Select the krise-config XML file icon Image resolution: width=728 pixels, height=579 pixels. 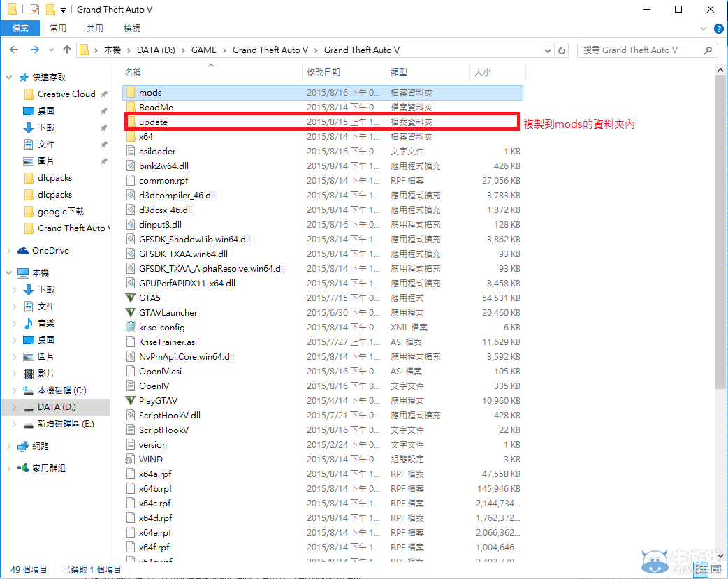(130, 327)
